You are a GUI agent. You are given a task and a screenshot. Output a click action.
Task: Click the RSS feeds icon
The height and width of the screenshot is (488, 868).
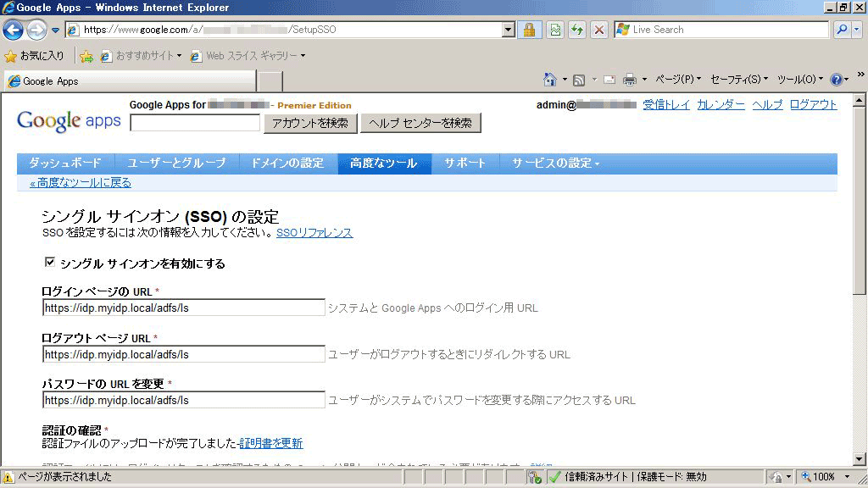tap(579, 80)
